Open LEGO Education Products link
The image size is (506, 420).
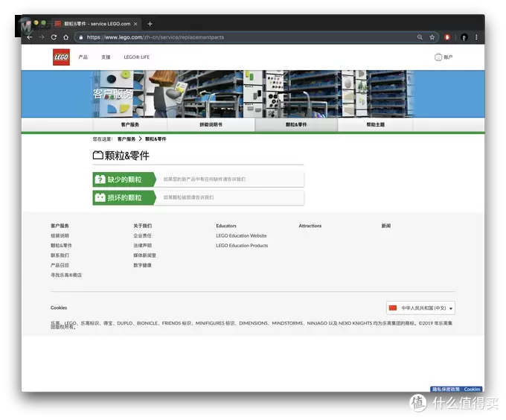(x=242, y=246)
